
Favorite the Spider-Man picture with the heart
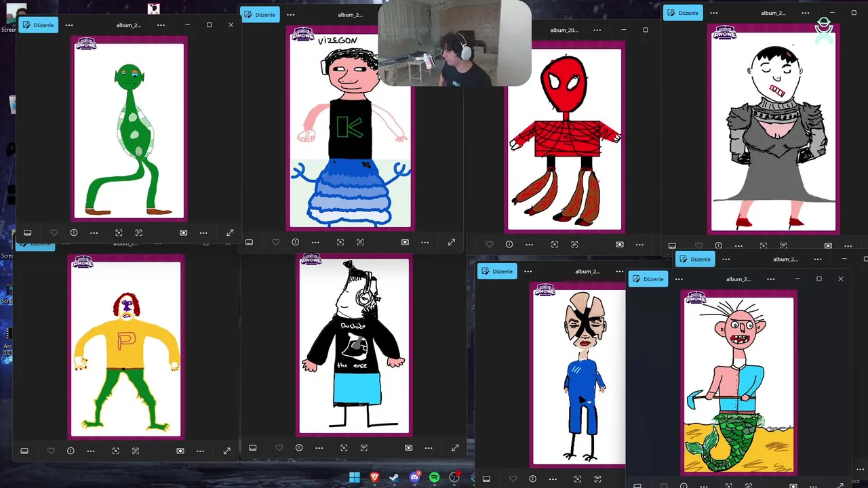[x=490, y=244]
